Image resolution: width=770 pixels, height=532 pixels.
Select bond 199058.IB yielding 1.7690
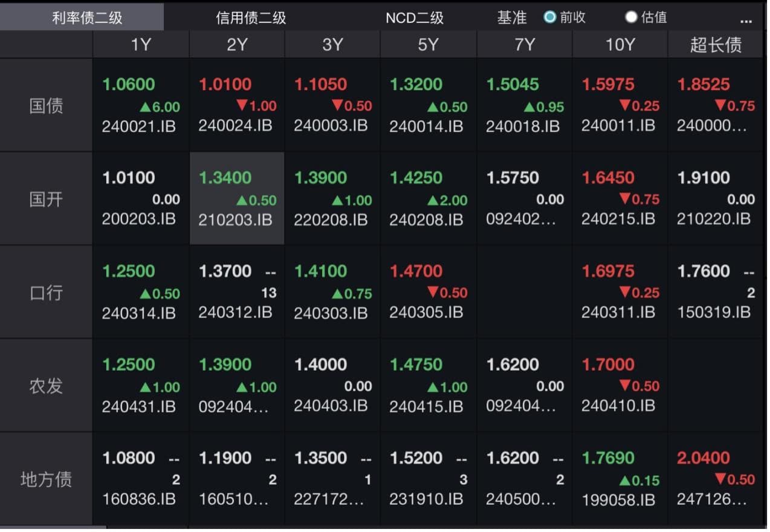(x=620, y=479)
